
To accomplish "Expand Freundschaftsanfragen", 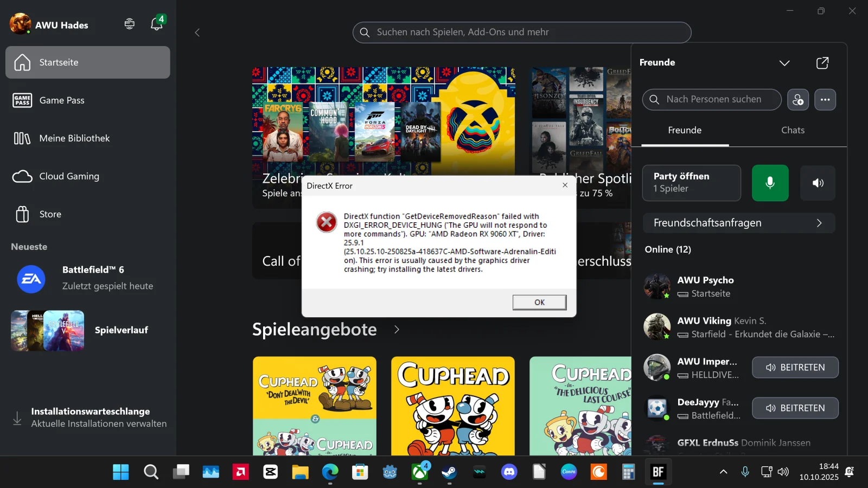I will tap(738, 223).
